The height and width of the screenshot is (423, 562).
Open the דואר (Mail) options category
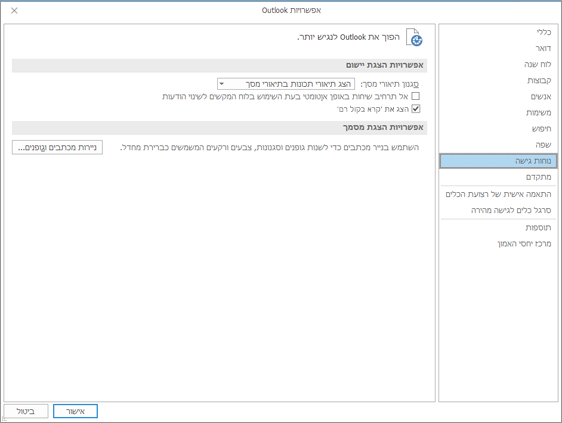pos(498,48)
